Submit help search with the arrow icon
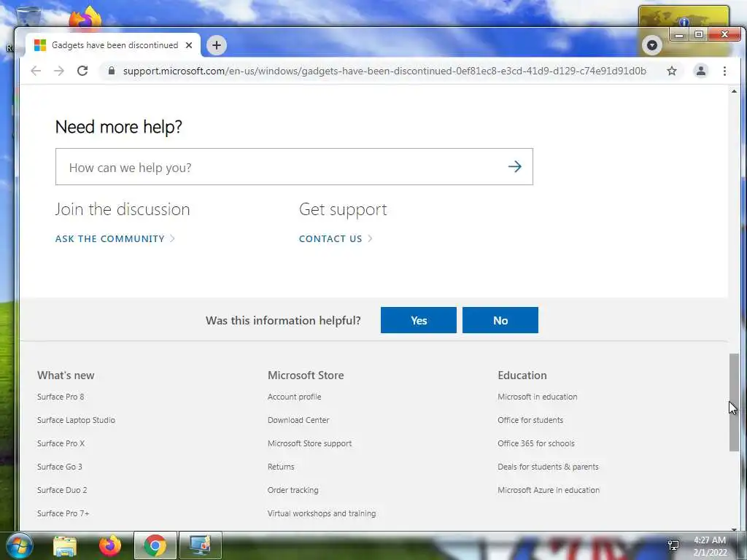Viewport: 747px width, 560px height. [x=514, y=167]
